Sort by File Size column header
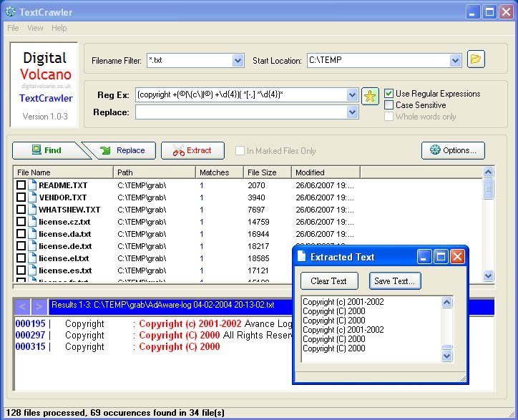The width and height of the screenshot is (518, 420). (268, 172)
